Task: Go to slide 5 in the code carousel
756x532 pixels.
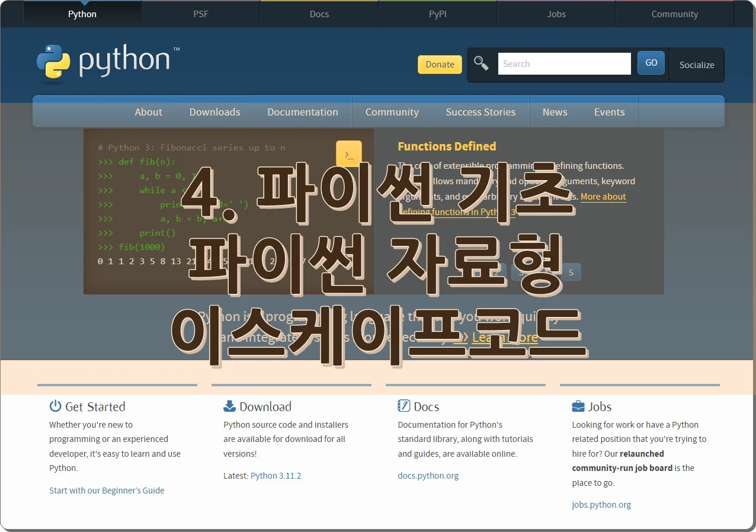Action: click(x=571, y=273)
